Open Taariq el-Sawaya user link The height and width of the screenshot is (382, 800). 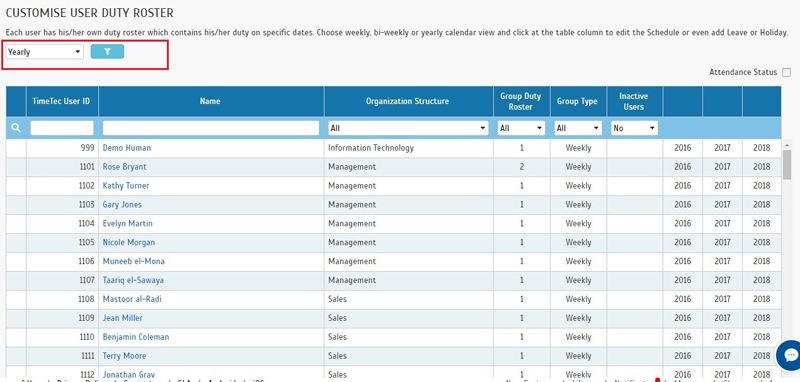pos(133,280)
